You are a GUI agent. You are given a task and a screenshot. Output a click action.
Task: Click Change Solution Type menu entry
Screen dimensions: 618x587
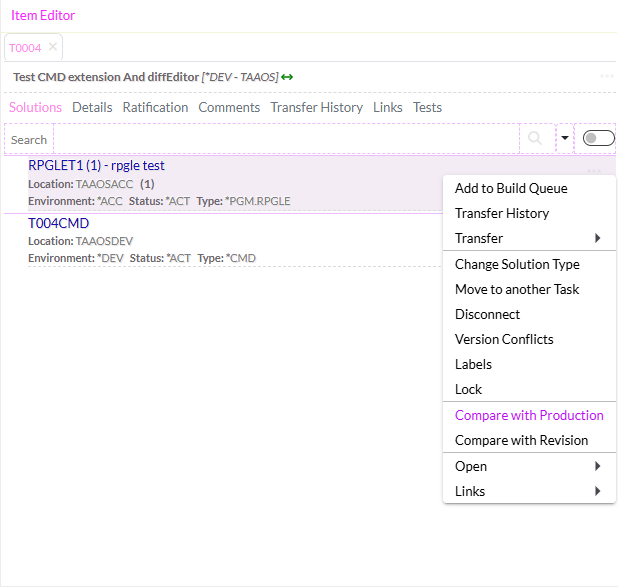517,264
